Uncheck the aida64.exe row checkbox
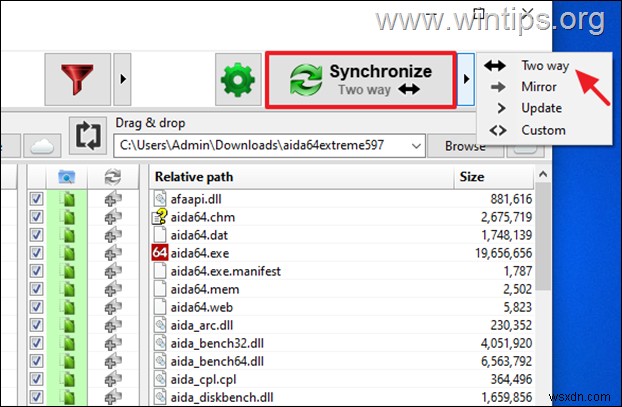 pos(36,253)
